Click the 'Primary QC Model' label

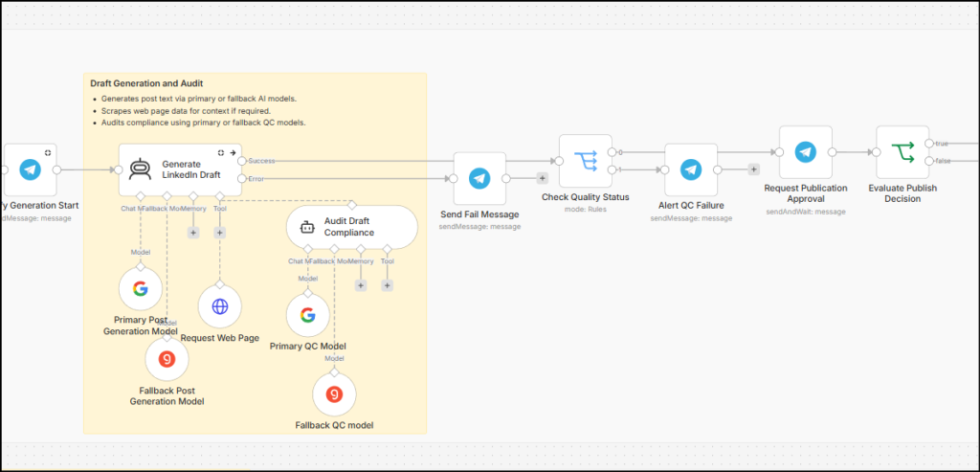coord(308,347)
